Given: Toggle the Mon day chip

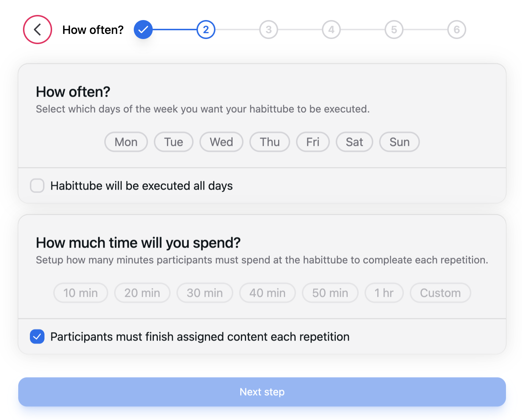Looking at the screenshot, I should coord(126,142).
